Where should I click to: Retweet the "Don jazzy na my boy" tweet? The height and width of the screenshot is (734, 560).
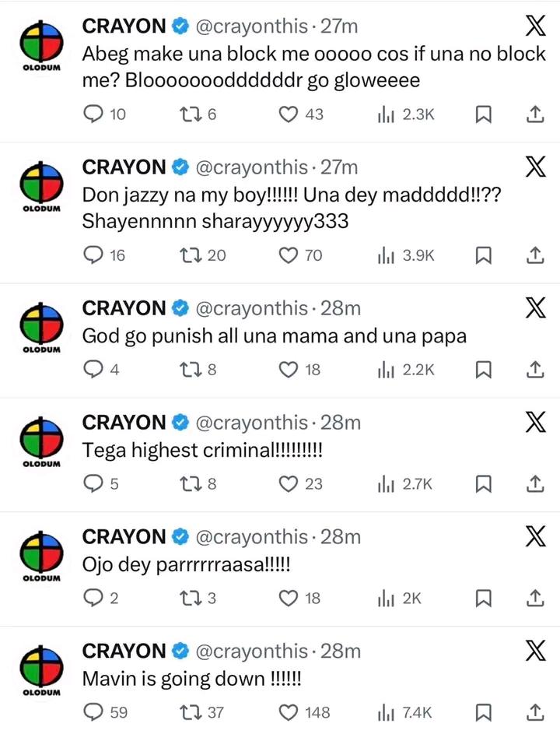[x=189, y=255]
